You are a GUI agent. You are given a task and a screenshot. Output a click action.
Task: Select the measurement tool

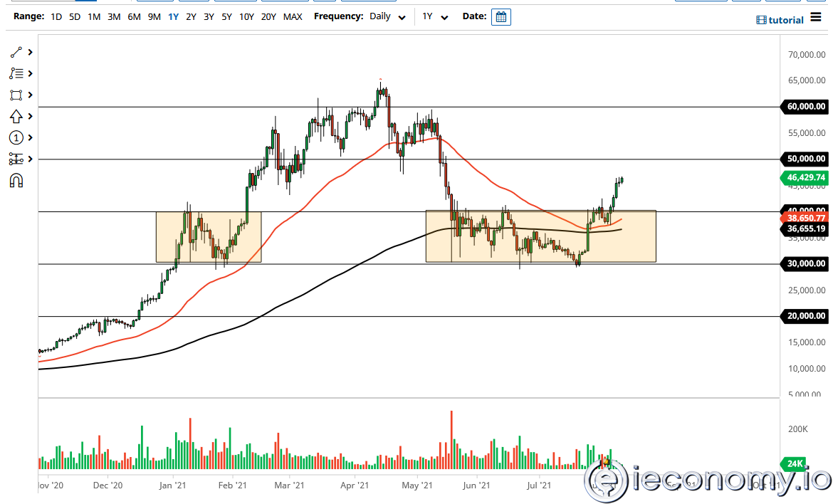pyautogui.click(x=15, y=159)
